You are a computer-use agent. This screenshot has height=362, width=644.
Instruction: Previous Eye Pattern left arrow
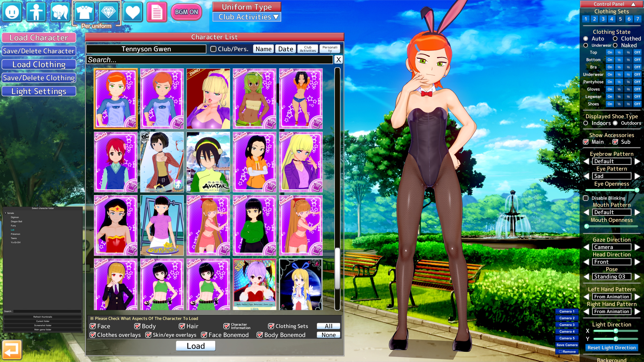coord(586,176)
